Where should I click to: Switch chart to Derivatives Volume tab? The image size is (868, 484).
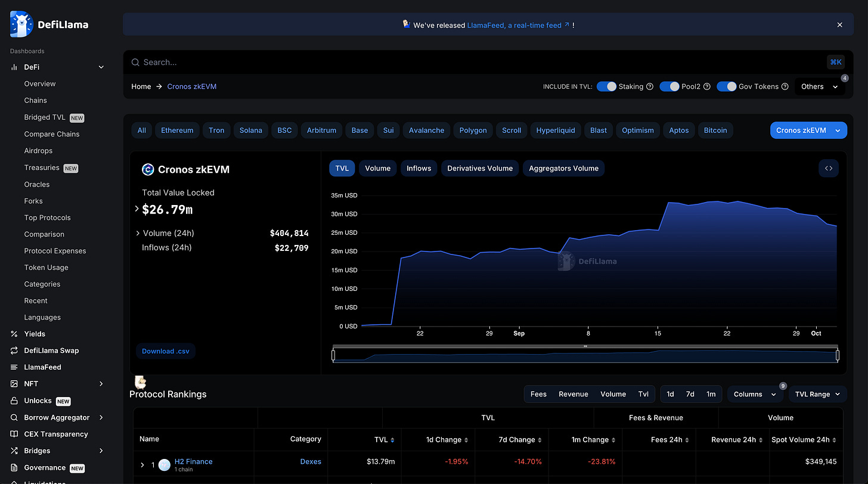pyautogui.click(x=480, y=168)
